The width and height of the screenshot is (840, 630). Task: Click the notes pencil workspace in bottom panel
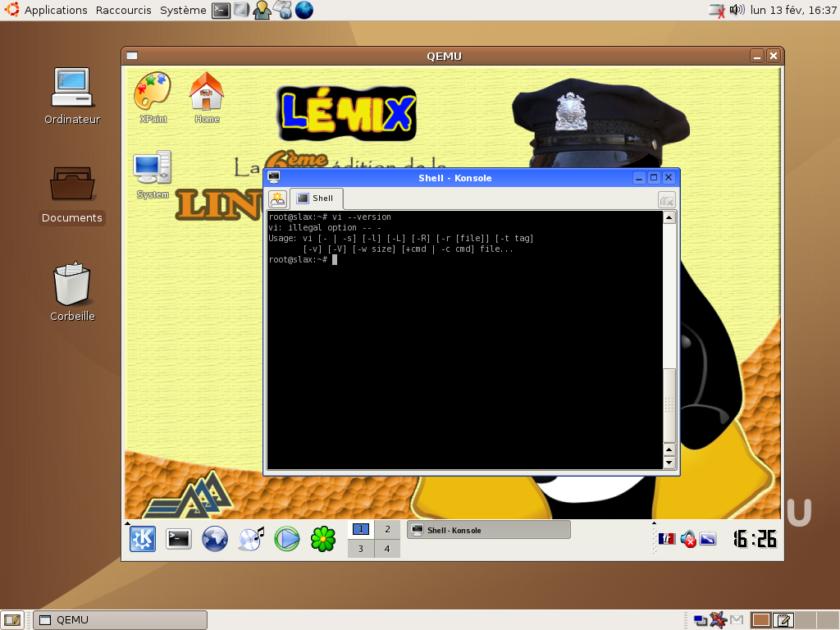[783, 620]
